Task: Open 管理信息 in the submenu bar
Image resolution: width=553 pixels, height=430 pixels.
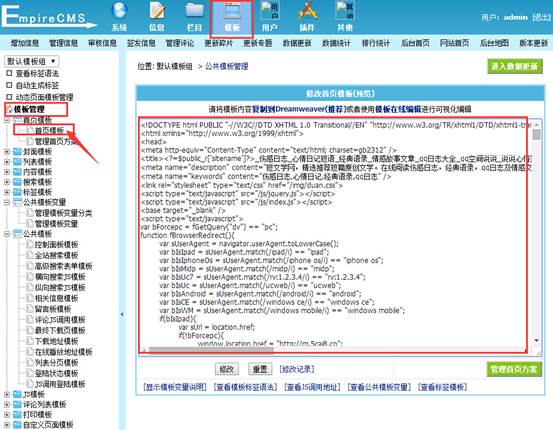Action: point(63,43)
